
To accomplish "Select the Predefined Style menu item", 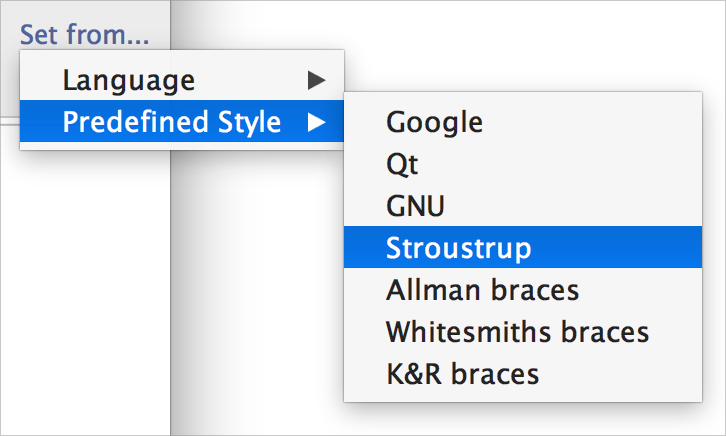I will [x=182, y=121].
